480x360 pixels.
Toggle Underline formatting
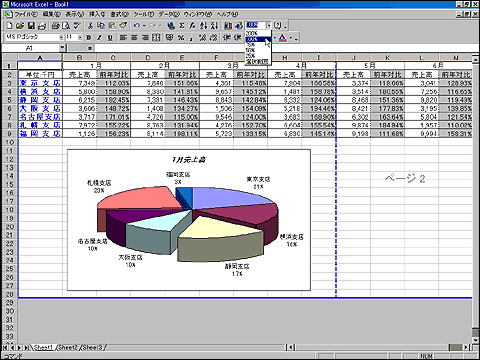click(x=110, y=38)
